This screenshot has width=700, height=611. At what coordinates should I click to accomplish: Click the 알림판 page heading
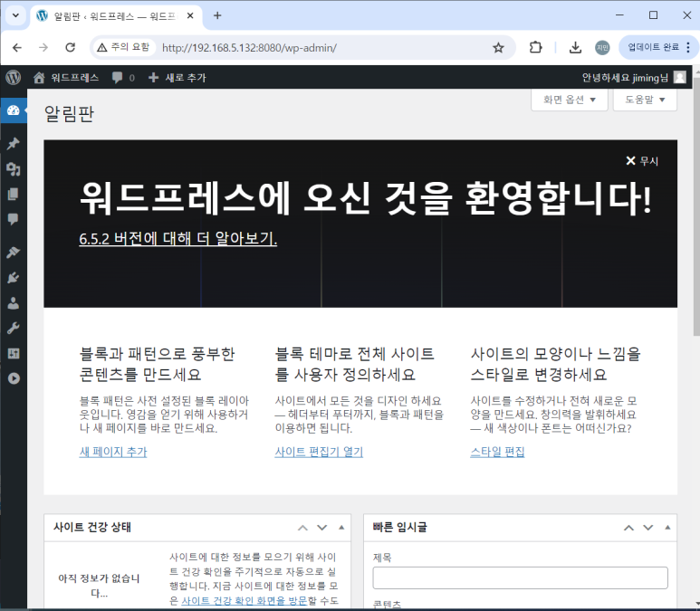pyautogui.click(x=69, y=113)
